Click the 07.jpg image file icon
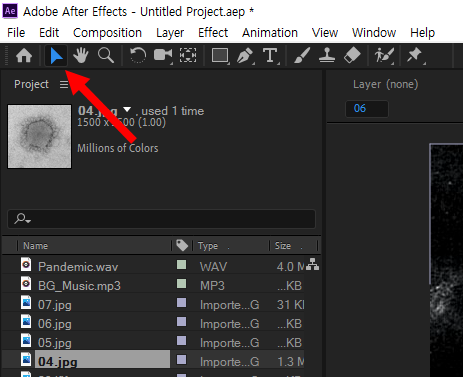Viewport: 463px width, 377px height. pos(26,303)
